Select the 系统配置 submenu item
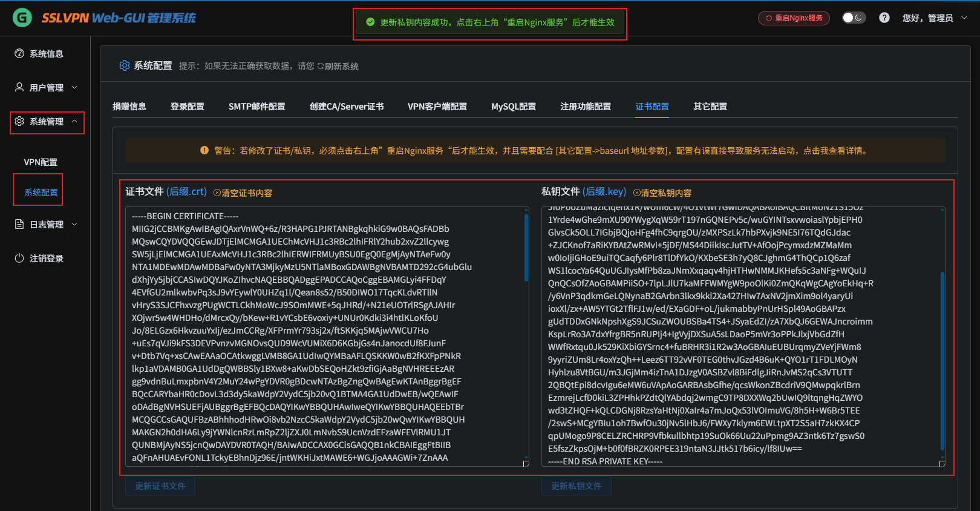980x511 pixels. click(x=41, y=193)
